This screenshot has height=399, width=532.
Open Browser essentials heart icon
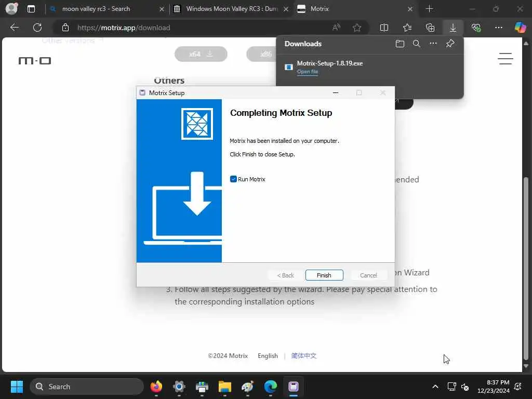click(476, 28)
